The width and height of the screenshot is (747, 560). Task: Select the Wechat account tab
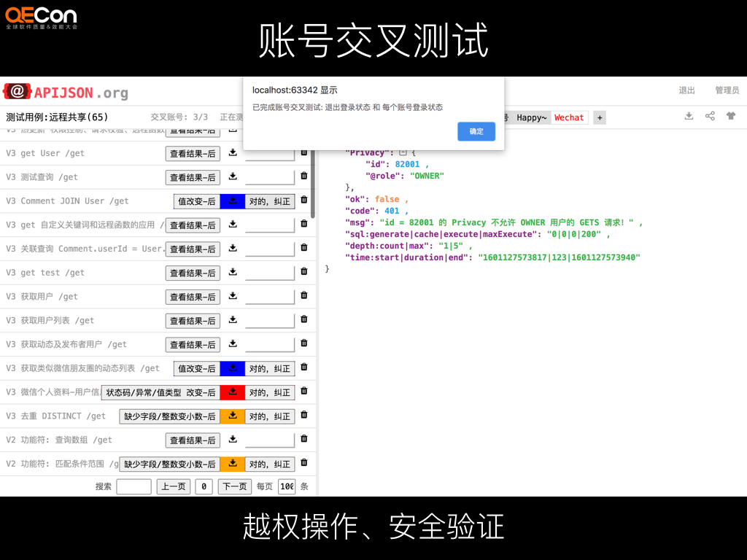pos(568,117)
